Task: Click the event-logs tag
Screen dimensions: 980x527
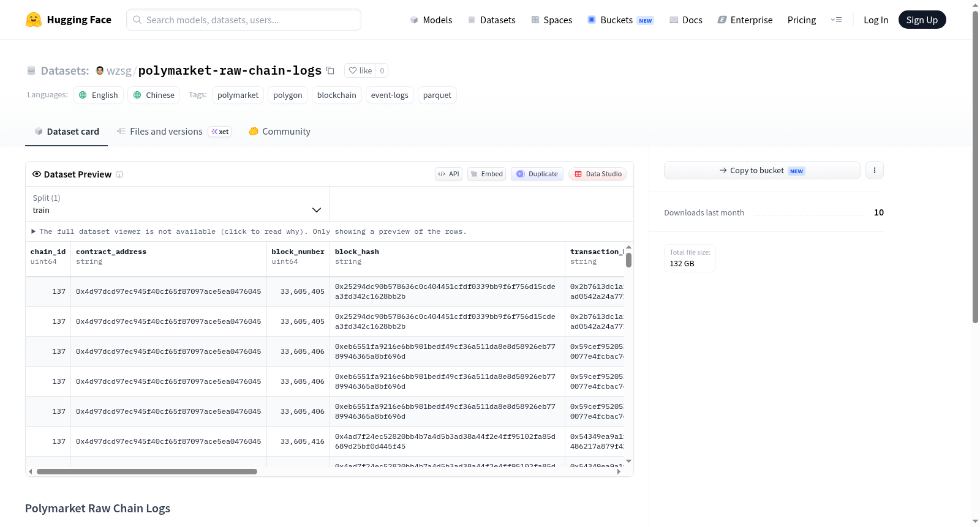Action: (390, 95)
